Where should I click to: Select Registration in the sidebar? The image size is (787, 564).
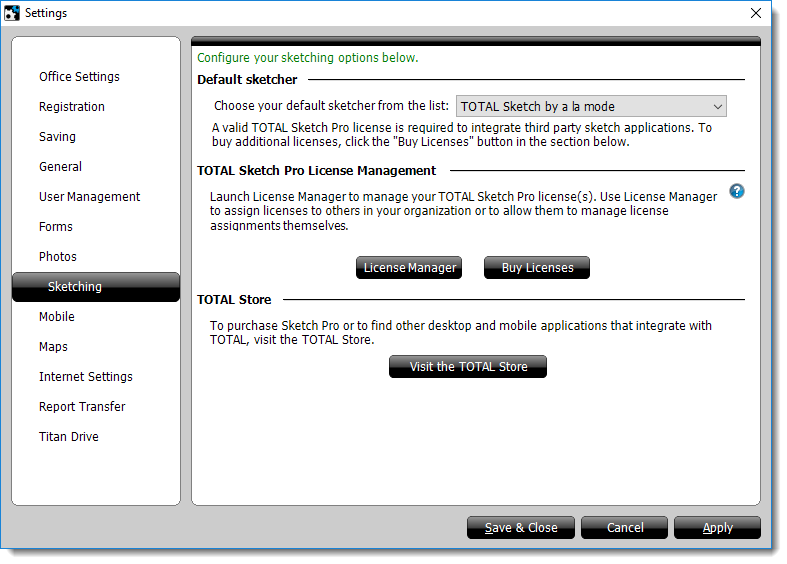tap(72, 107)
